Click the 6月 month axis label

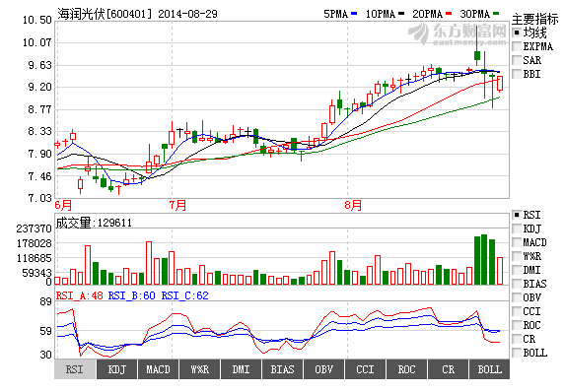(64, 205)
